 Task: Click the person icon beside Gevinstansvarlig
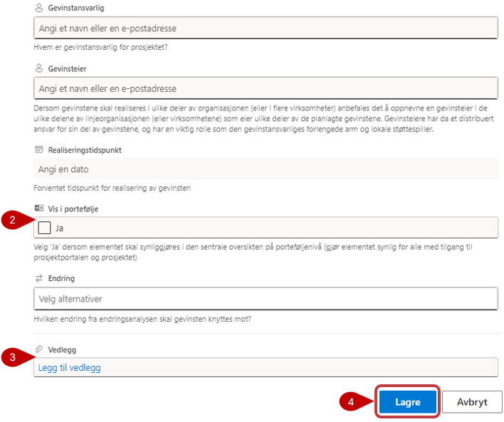38,7
